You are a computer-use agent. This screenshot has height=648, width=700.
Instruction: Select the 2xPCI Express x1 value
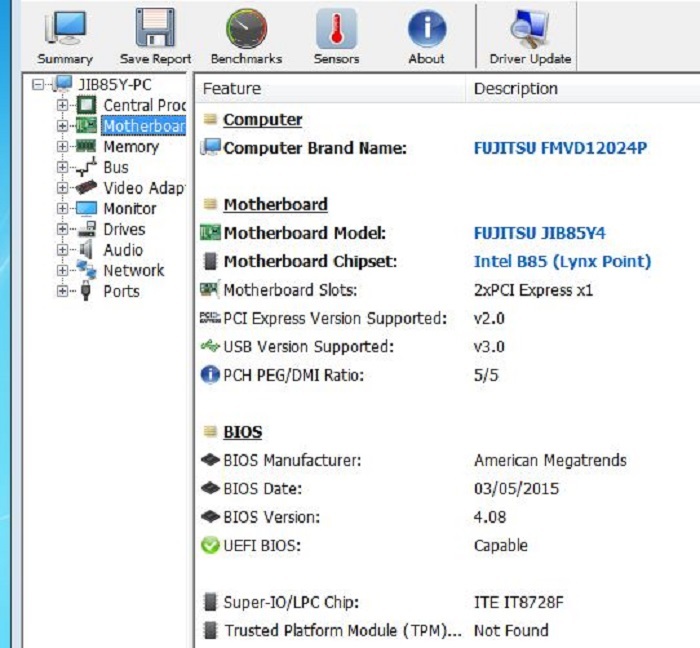(x=533, y=290)
